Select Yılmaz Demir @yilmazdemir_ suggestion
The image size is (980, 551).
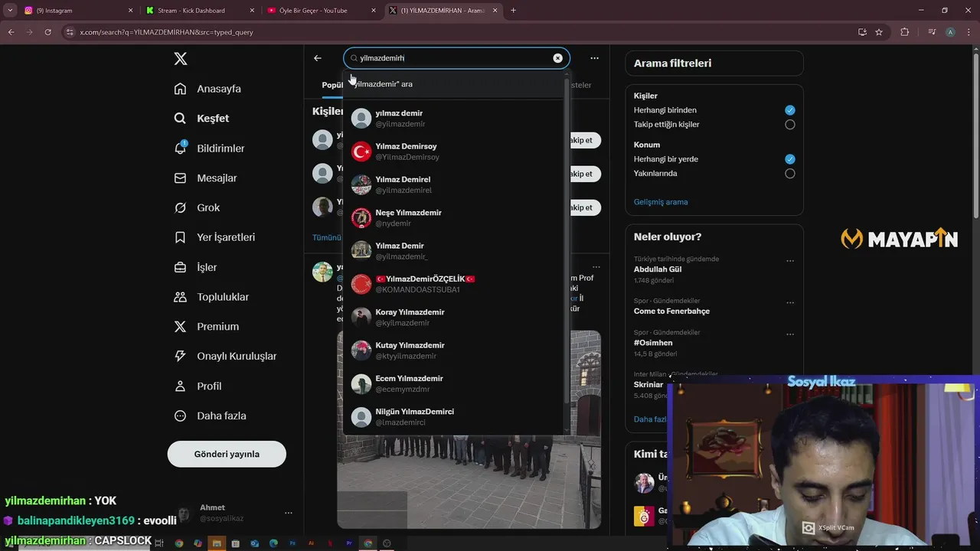[x=453, y=251]
